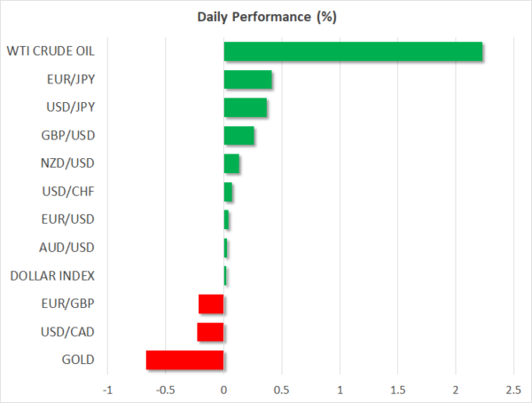Click the -1 tick label on the axis
This screenshot has height=403, width=532.
point(107,390)
